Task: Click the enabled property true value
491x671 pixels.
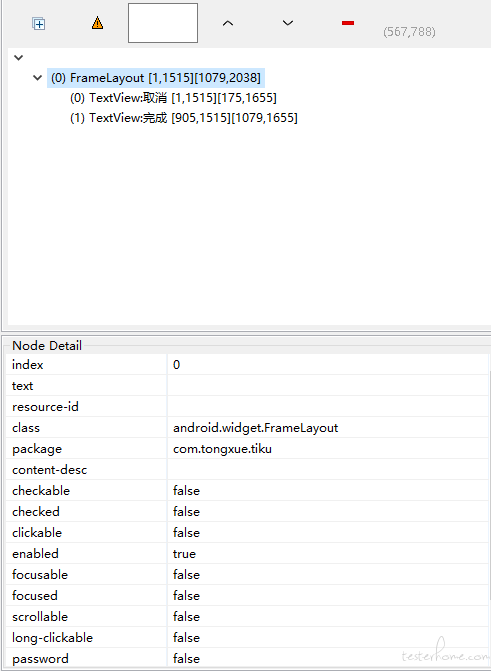Action: [184, 554]
